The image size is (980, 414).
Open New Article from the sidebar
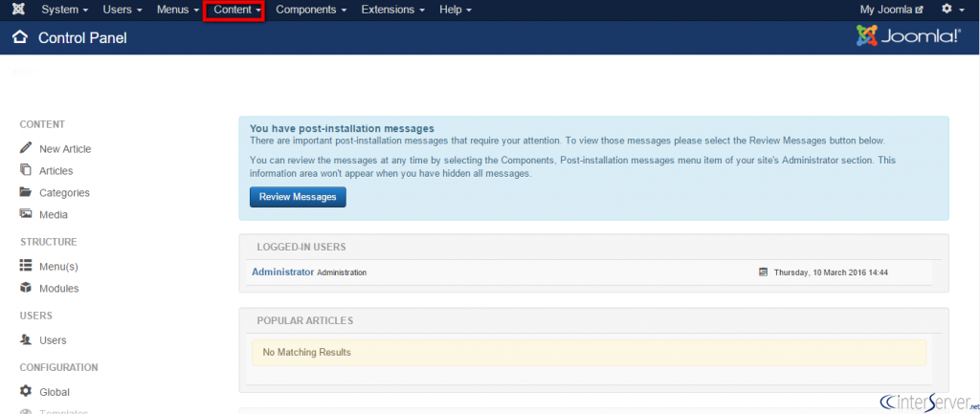pyautogui.click(x=65, y=148)
